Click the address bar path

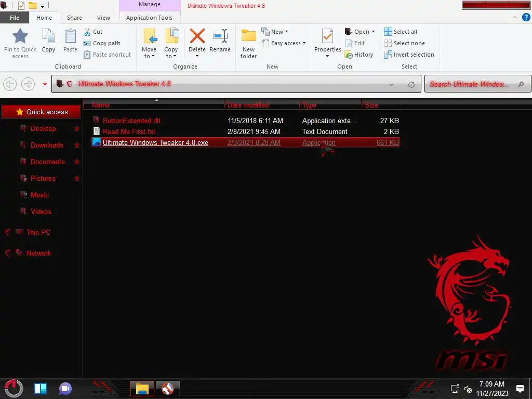pos(125,84)
